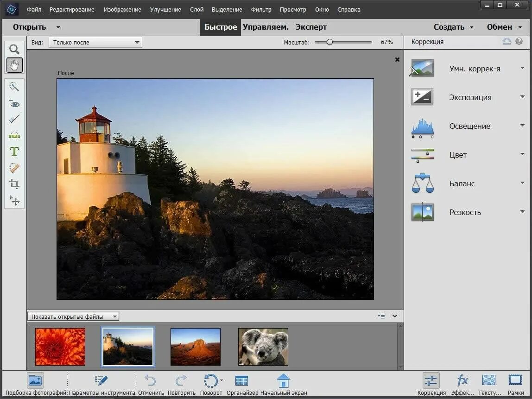
Task: Select the Spot Healing bandage tool
Action: click(x=14, y=168)
